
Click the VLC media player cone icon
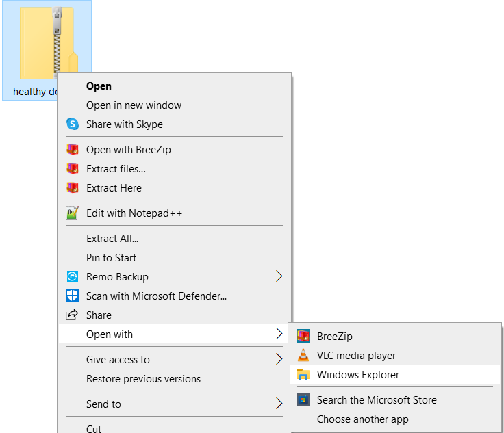coord(303,356)
